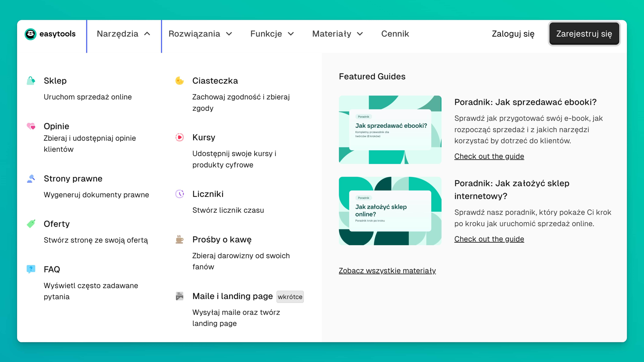Click the Maile i landing page icon
The image size is (644, 362).
tap(179, 296)
